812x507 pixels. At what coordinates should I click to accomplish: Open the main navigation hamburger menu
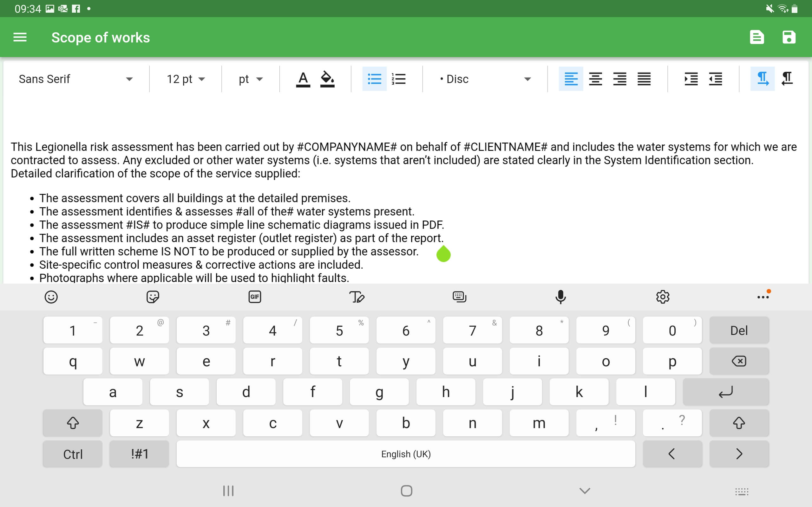tap(20, 37)
